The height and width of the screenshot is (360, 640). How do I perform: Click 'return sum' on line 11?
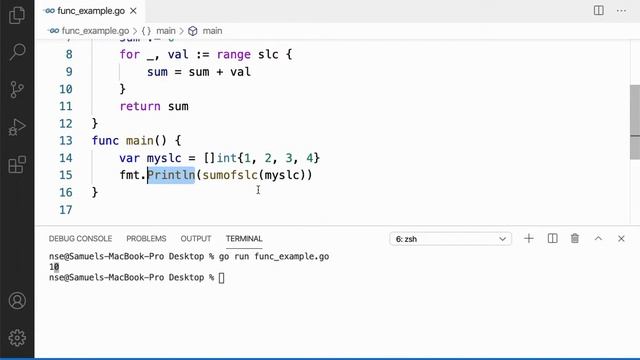[x=154, y=107]
